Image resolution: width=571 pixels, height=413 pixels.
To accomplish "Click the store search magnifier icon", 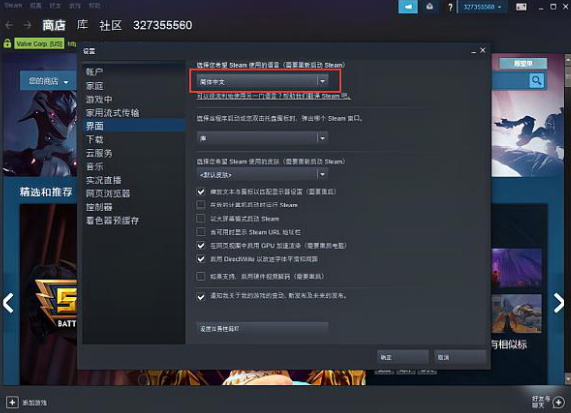I will click(536, 80).
